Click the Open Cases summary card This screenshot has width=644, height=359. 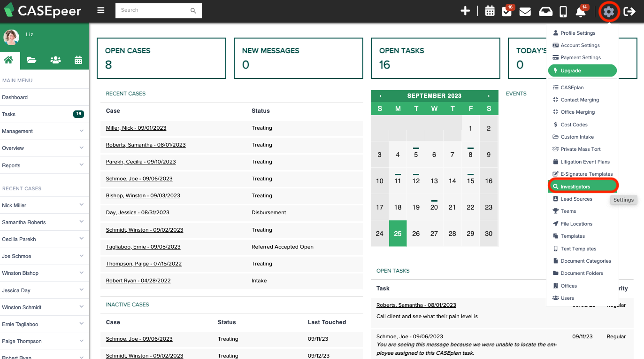161,58
